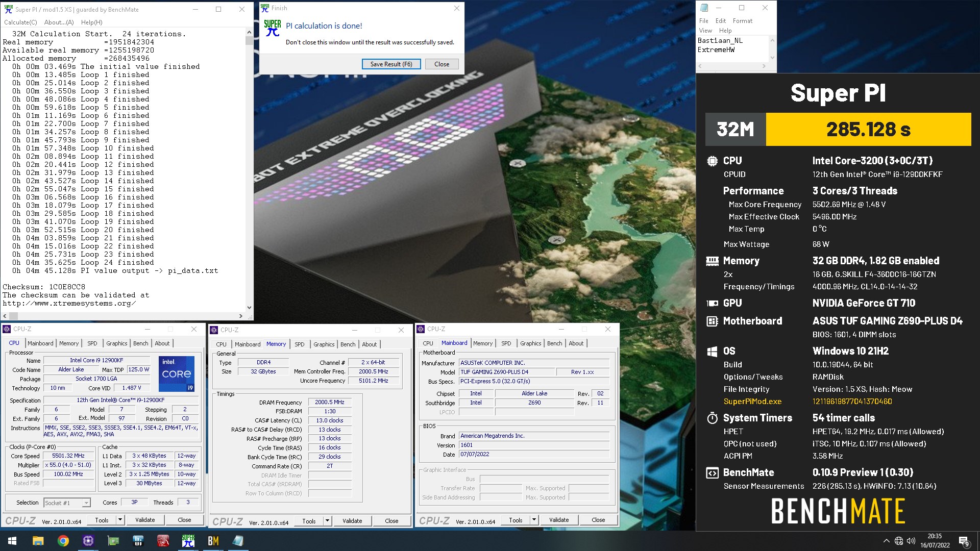Click the OS Windows icon in BenchMate panel
980x551 pixels.
(712, 352)
